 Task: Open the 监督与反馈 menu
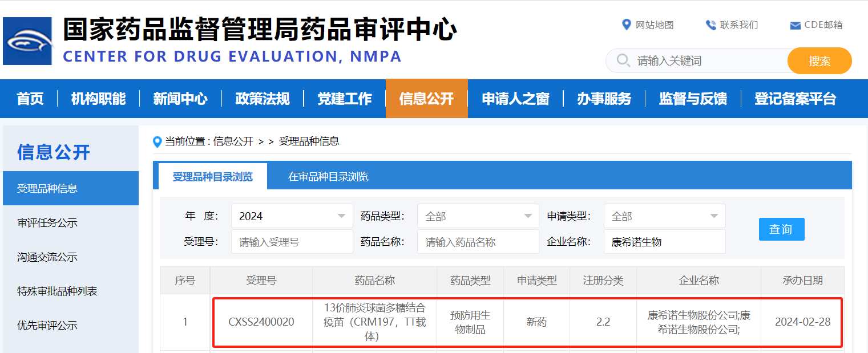coord(693,99)
